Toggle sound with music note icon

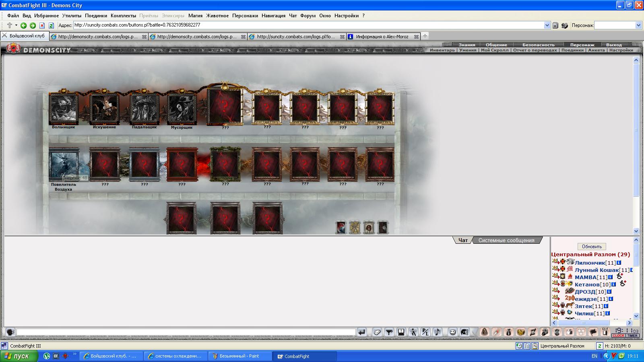click(x=438, y=332)
